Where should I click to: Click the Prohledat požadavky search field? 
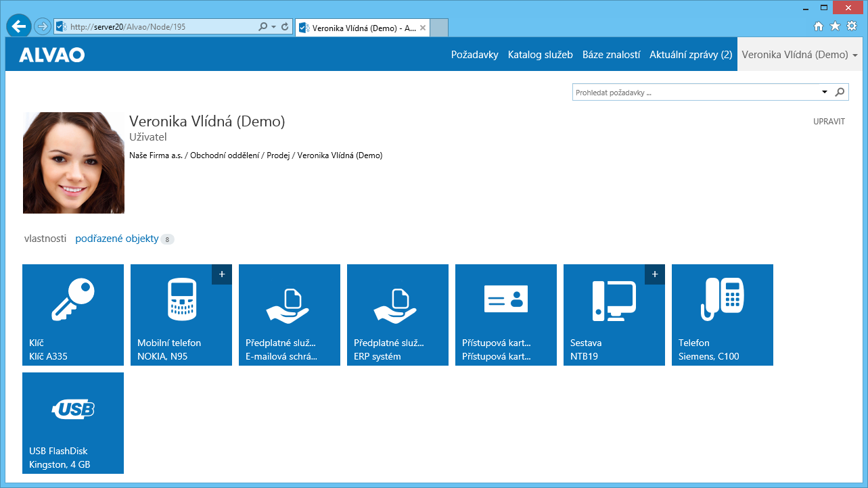(695, 92)
